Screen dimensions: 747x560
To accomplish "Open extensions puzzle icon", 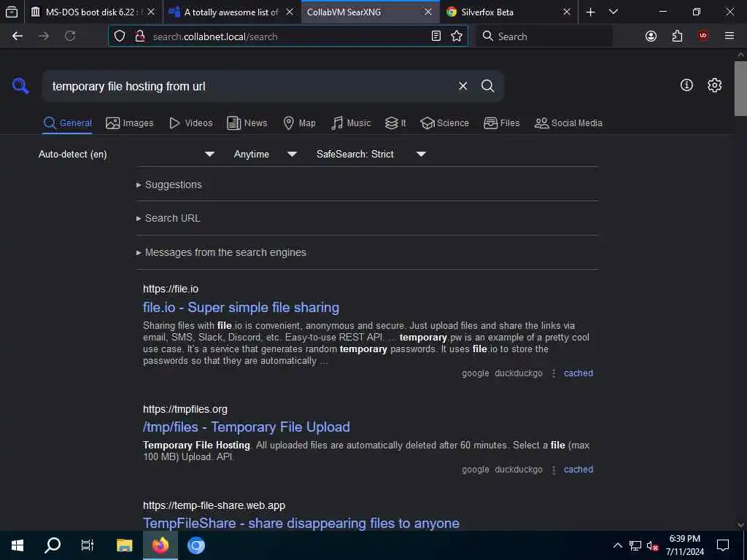I will [677, 36].
